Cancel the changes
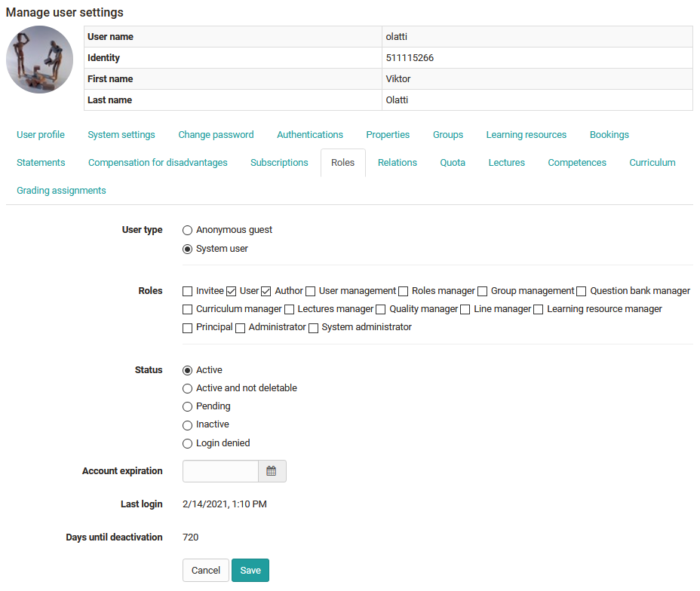700x591 pixels. tap(205, 570)
